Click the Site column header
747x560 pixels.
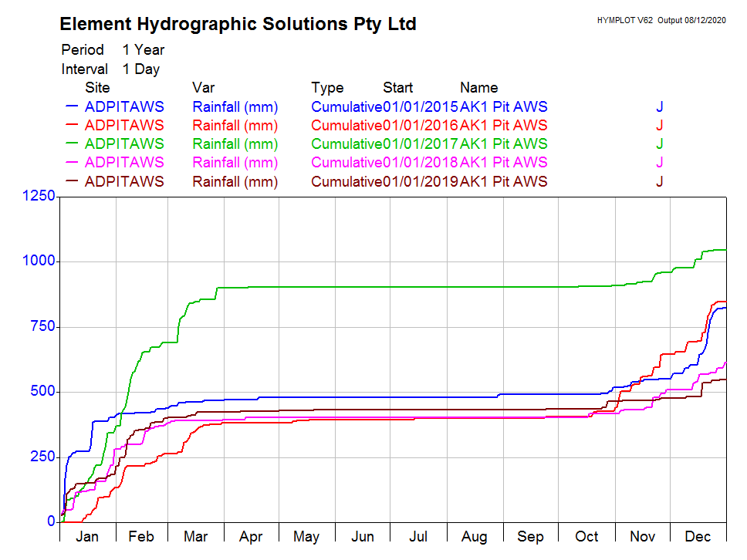[x=97, y=88]
